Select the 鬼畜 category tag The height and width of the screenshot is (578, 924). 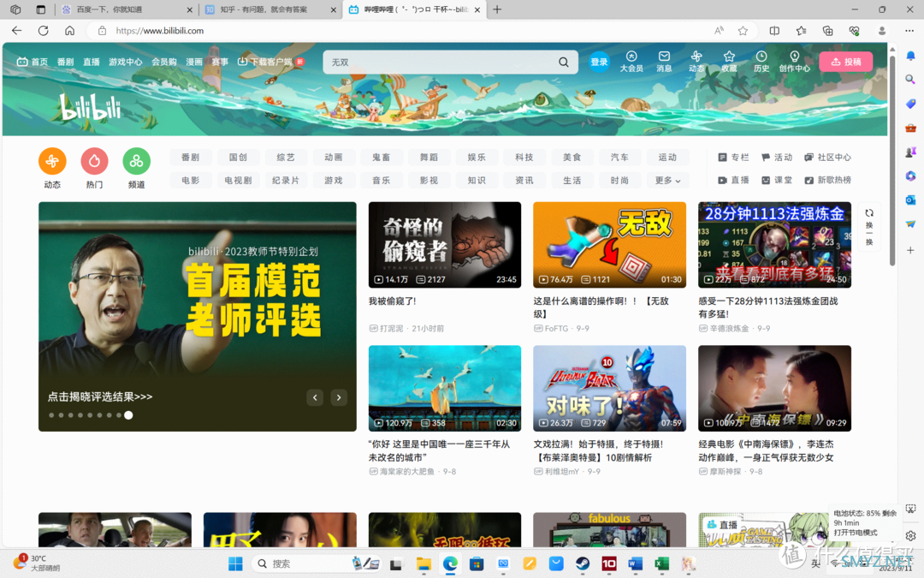point(382,158)
